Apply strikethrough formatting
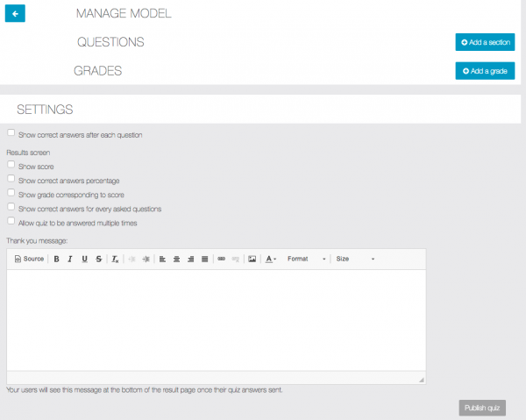Image resolution: width=526 pixels, height=420 pixels. [x=98, y=259]
